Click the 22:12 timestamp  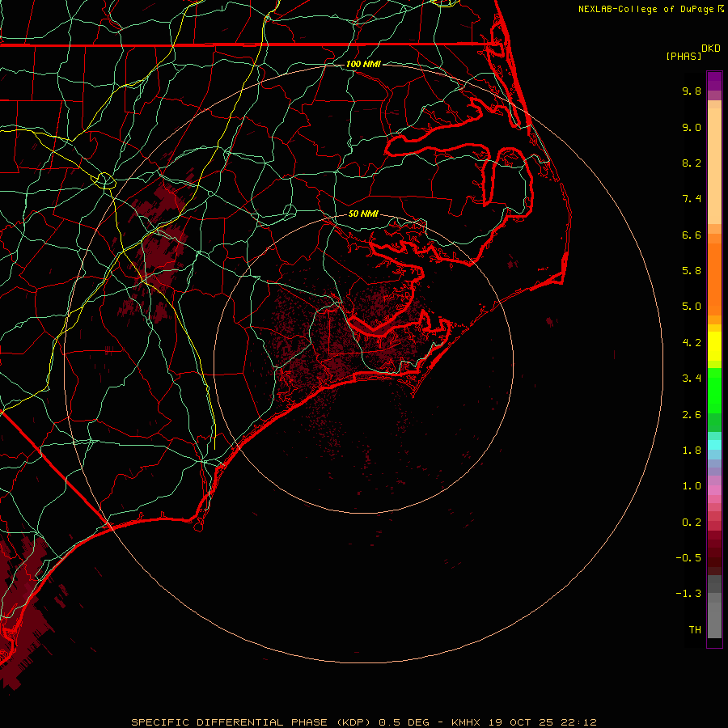click(x=578, y=722)
